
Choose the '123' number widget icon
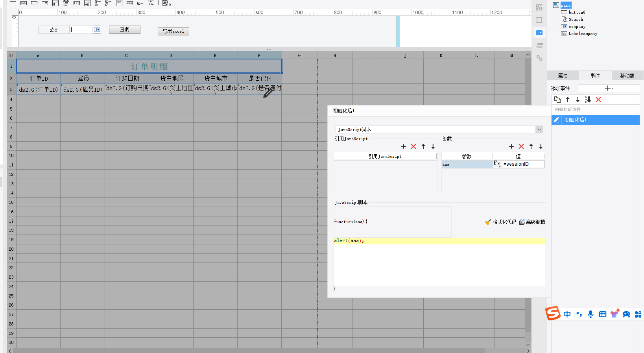pyautogui.click(x=77, y=3)
